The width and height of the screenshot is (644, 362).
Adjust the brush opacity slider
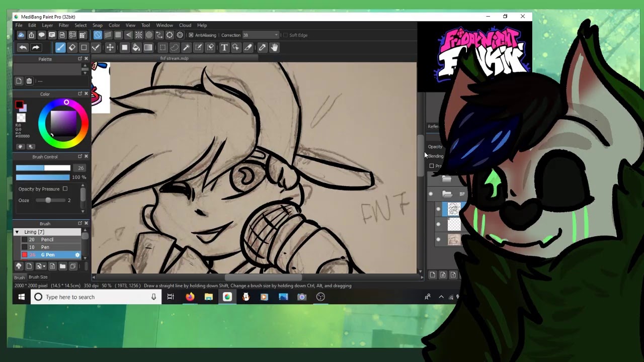[x=43, y=177]
